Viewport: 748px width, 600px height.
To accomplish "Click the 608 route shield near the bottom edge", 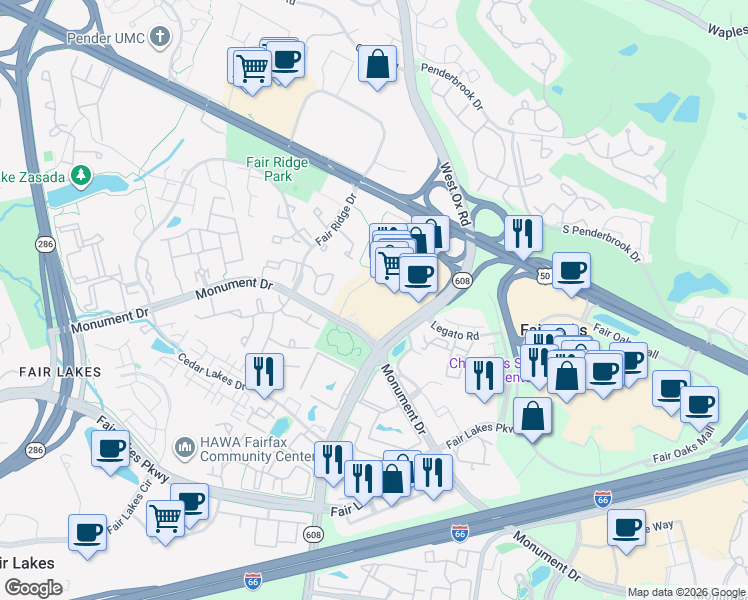I will (x=313, y=535).
